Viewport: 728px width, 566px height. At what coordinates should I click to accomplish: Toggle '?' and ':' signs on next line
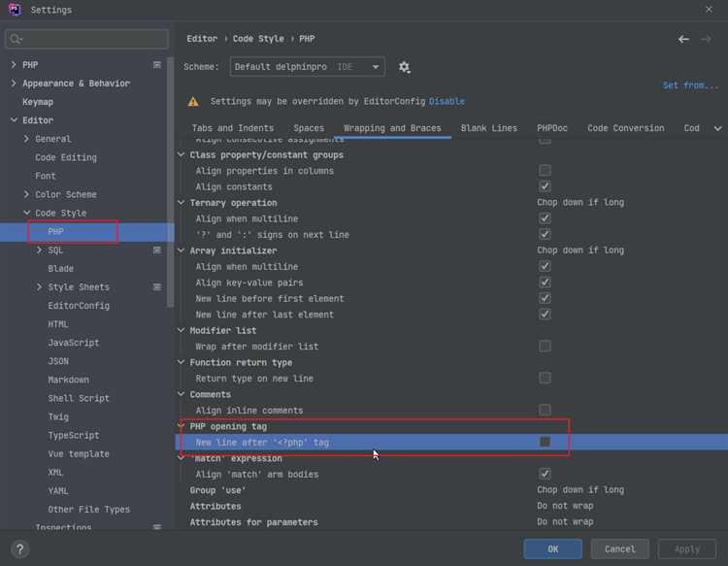(545, 234)
